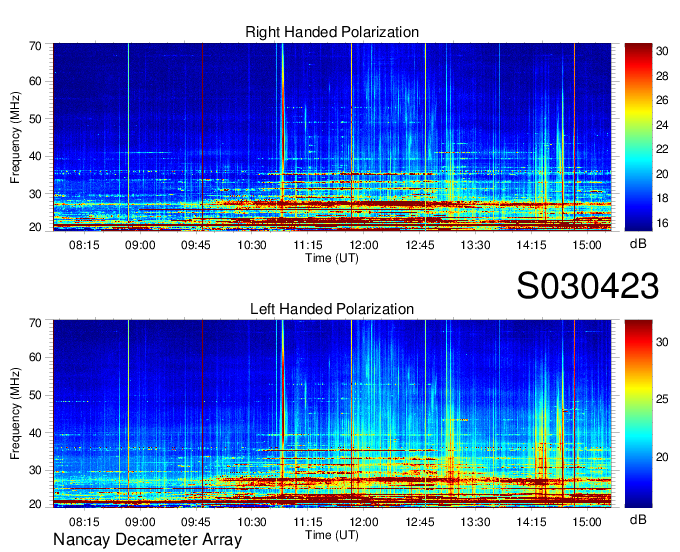Click the "70" frequency tick on Right Handed plot
Screen dimensions: 680x552
[x=35, y=46]
